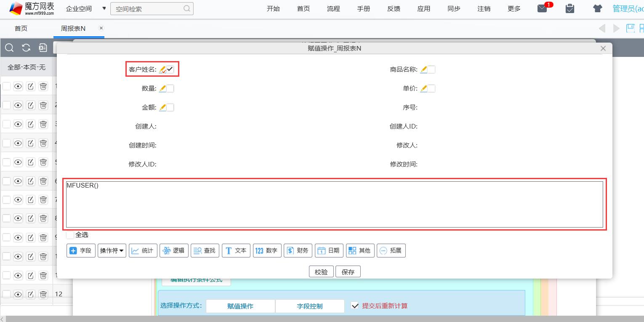Click the save layout icon beside the tab arrows
Image resolution: width=644 pixels, height=322 pixels.
(630, 28)
